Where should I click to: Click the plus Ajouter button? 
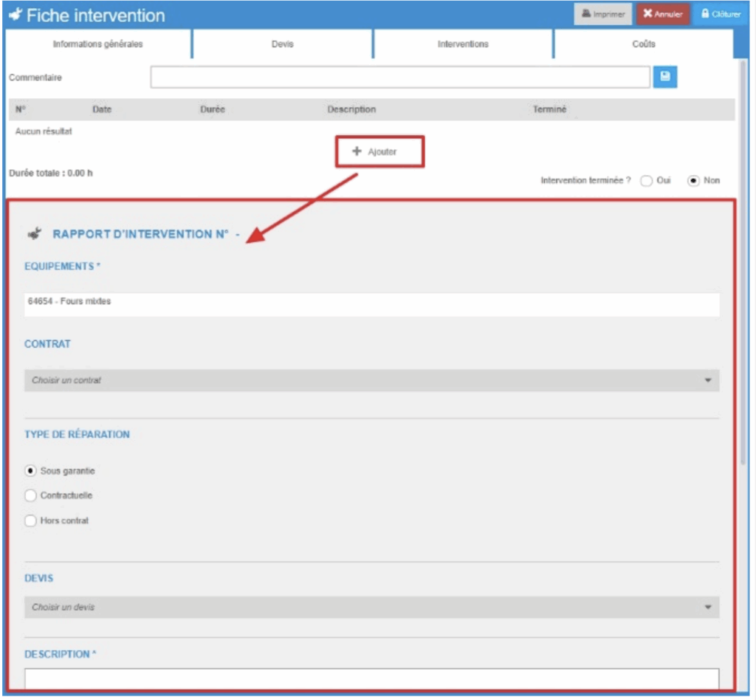tap(379, 151)
